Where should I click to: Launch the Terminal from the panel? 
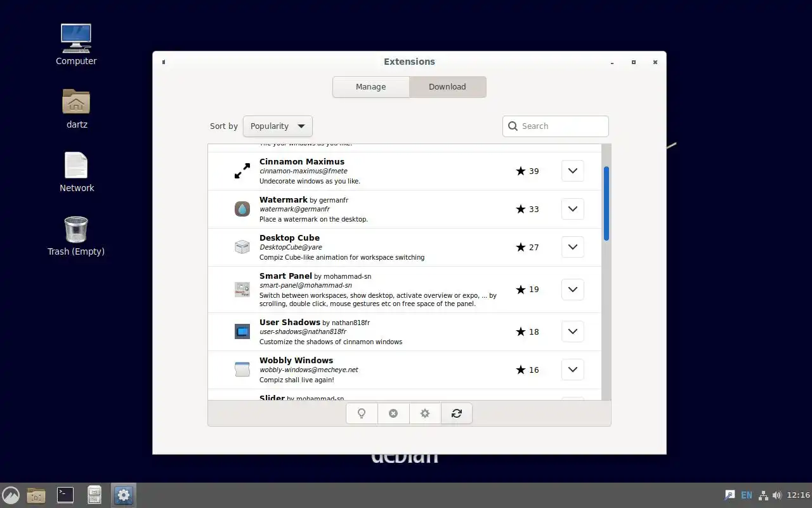click(65, 495)
